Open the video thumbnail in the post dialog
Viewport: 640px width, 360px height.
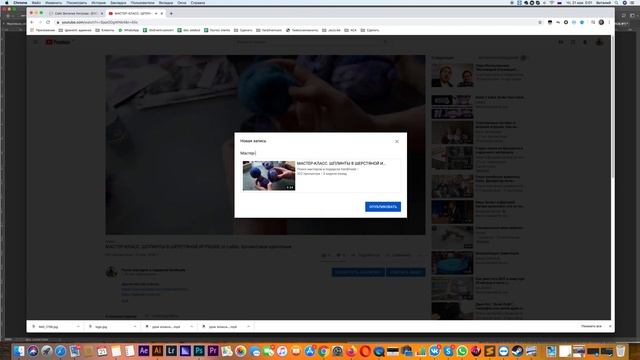point(269,176)
